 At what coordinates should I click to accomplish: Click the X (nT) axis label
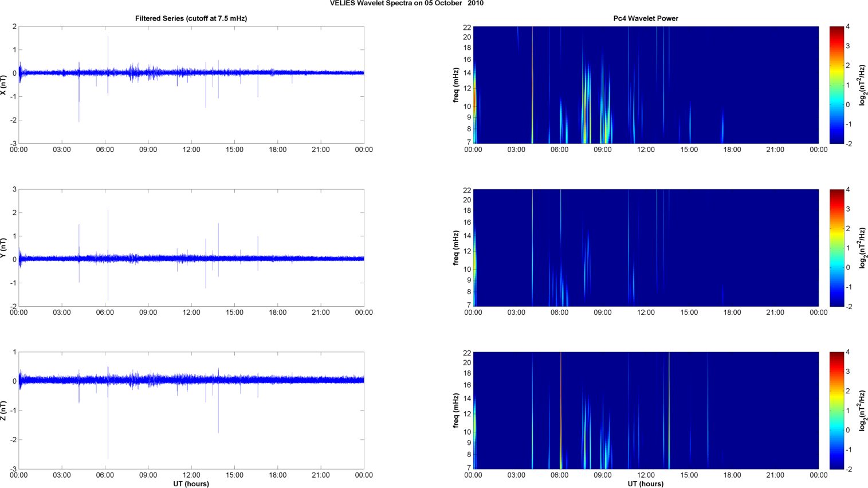point(3,85)
